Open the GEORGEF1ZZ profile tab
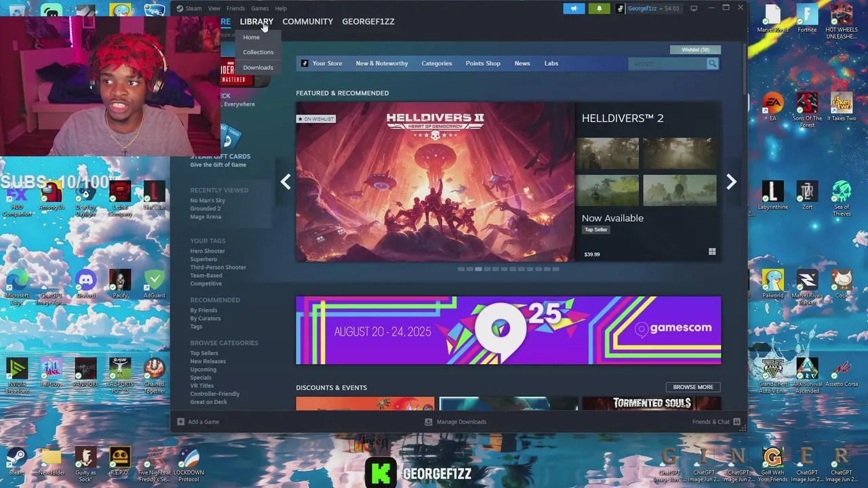Viewport: 868px width, 488px height. tap(368, 22)
